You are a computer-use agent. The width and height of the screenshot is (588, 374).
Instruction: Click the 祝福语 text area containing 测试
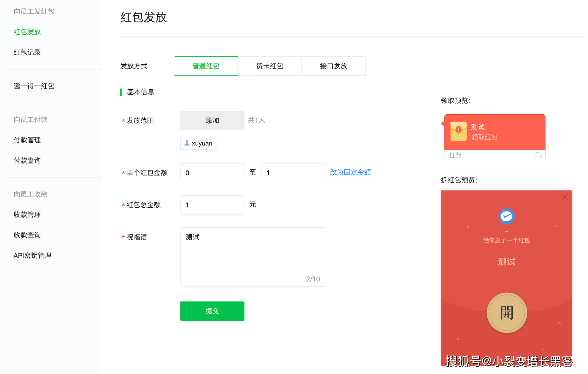pyautogui.click(x=252, y=256)
